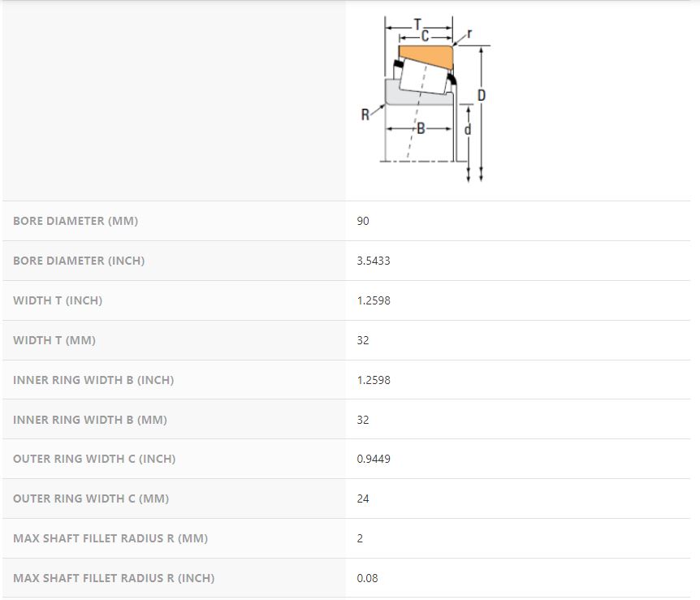
Task: Select the "Outer Ring Width C (Inch)" label
Action: [x=94, y=459]
